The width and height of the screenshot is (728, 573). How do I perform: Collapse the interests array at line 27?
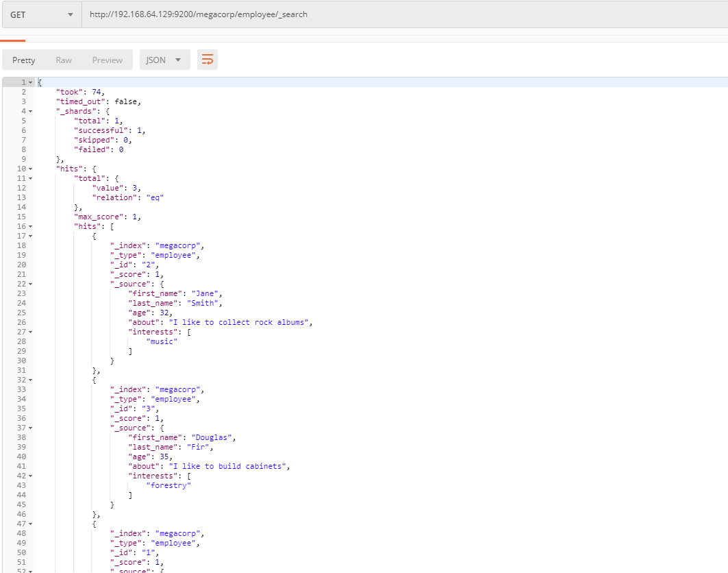pyautogui.click(x=31, y=332)
